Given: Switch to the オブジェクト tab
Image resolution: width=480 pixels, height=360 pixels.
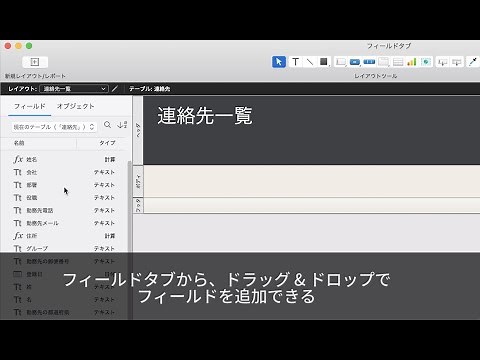Looking at the screenshot, I should (x=76, y=106).
